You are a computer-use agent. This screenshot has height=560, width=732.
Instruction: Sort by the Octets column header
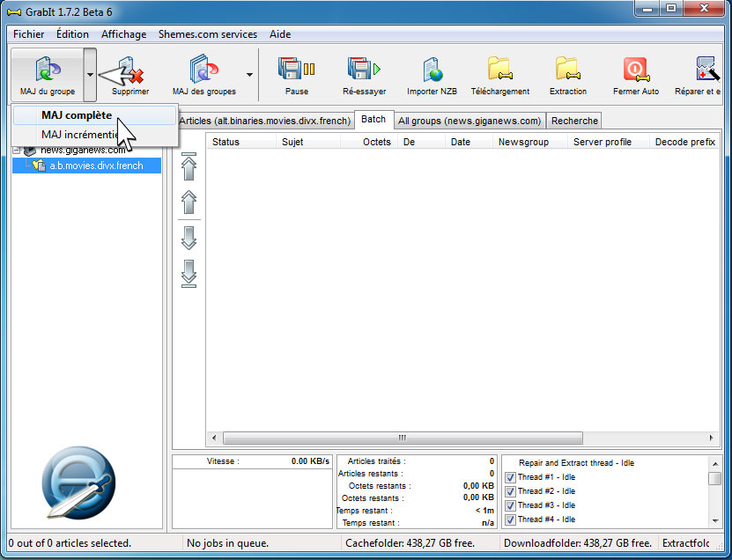click(369, 142)
